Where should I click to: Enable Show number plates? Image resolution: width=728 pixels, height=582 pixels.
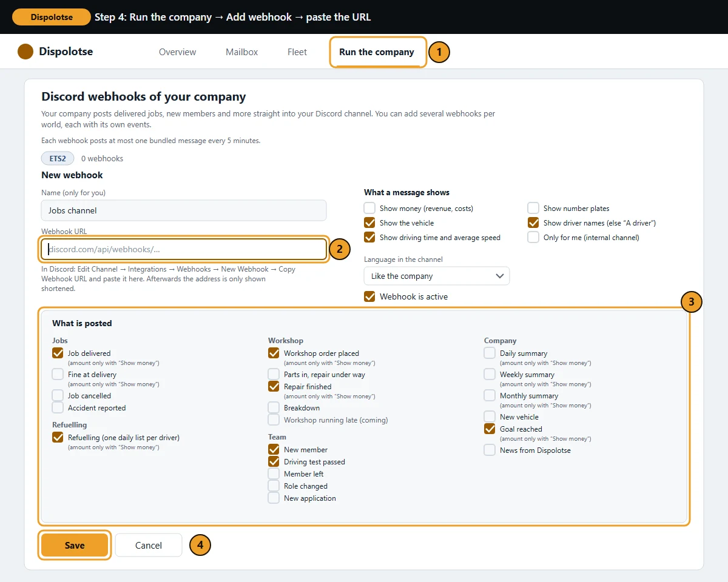coord(533,208)
